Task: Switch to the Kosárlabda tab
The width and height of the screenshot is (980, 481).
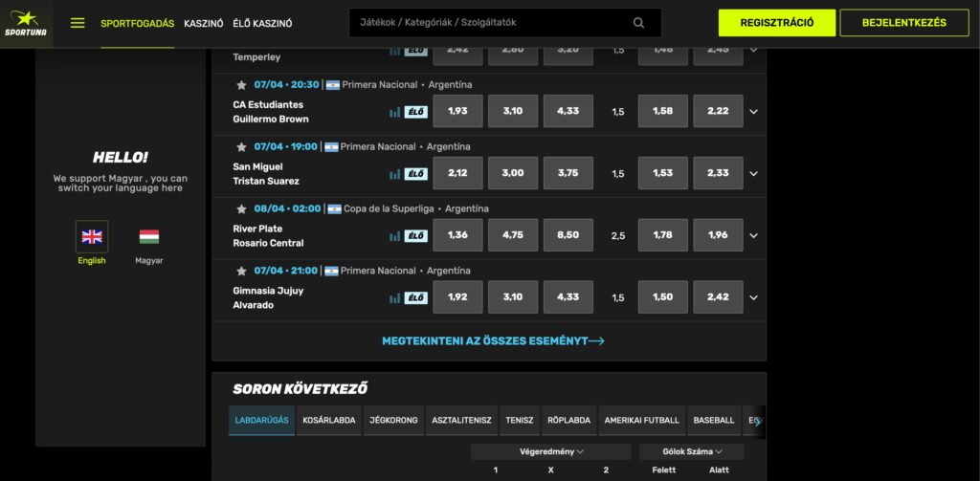Action: coord(328,420)
